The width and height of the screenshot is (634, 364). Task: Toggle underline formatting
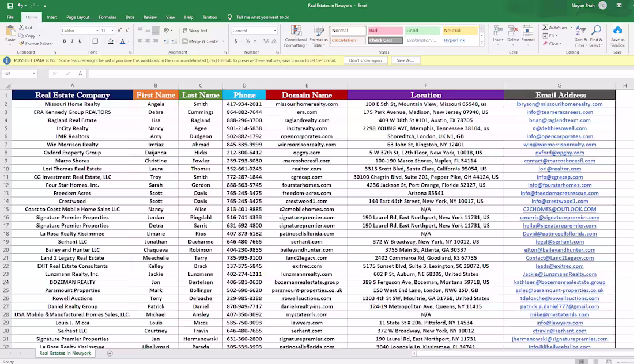pos(80,41)
